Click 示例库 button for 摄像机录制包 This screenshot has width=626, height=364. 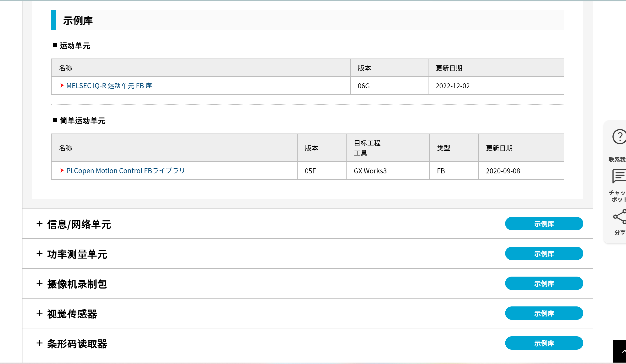(544, 283)
